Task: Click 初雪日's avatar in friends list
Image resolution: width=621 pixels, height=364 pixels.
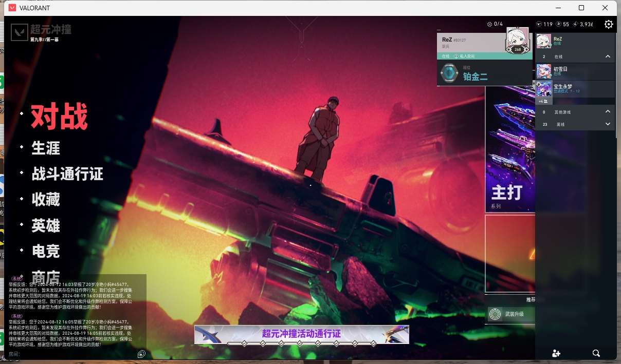Action: click(x=544, y=71)
